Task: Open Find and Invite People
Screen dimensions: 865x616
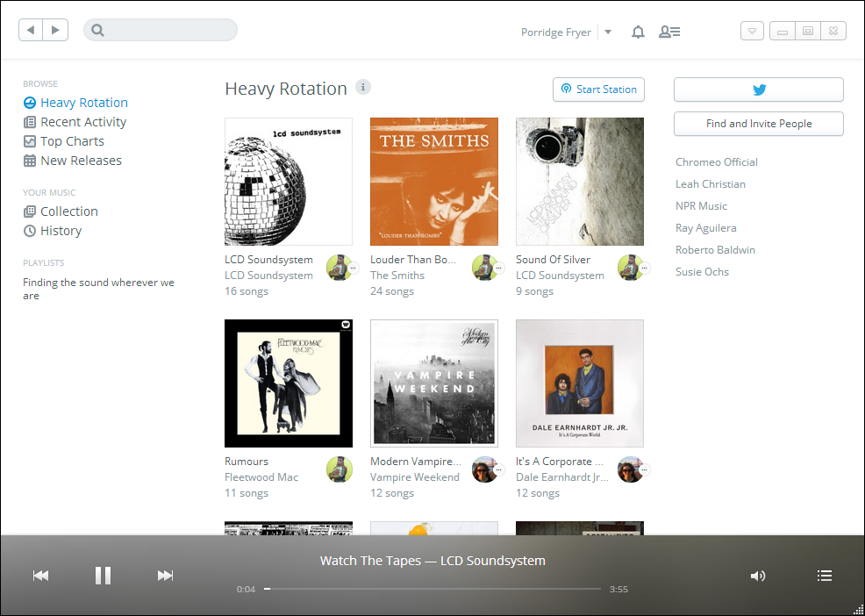Action: pyautogui.click(x=758, y=124)
